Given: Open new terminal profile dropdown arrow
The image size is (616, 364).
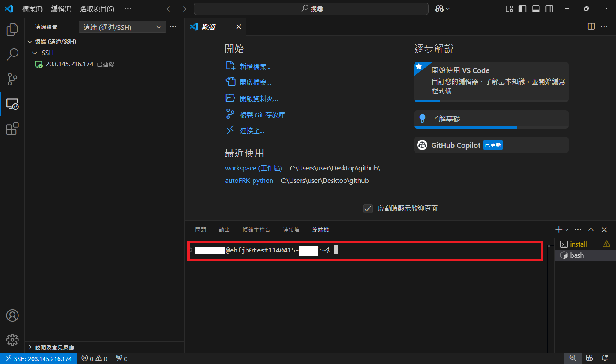Looking at the screenshot, I should click(x=567, y=229).
